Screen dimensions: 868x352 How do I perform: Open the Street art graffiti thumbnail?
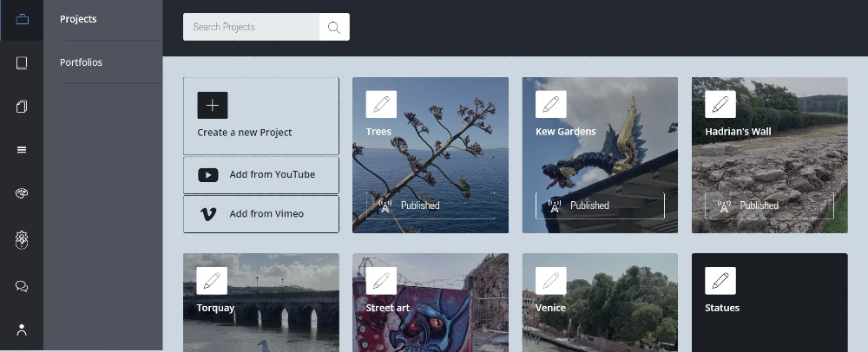pyautogui.click(x=431, y=303)
